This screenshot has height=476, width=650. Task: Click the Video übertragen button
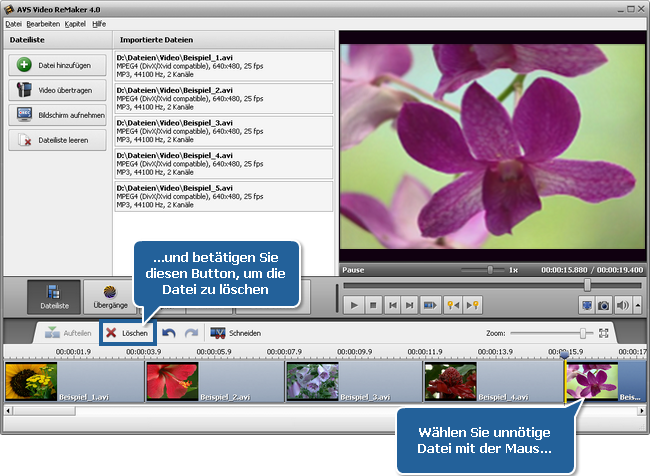[x=57, y=90]
